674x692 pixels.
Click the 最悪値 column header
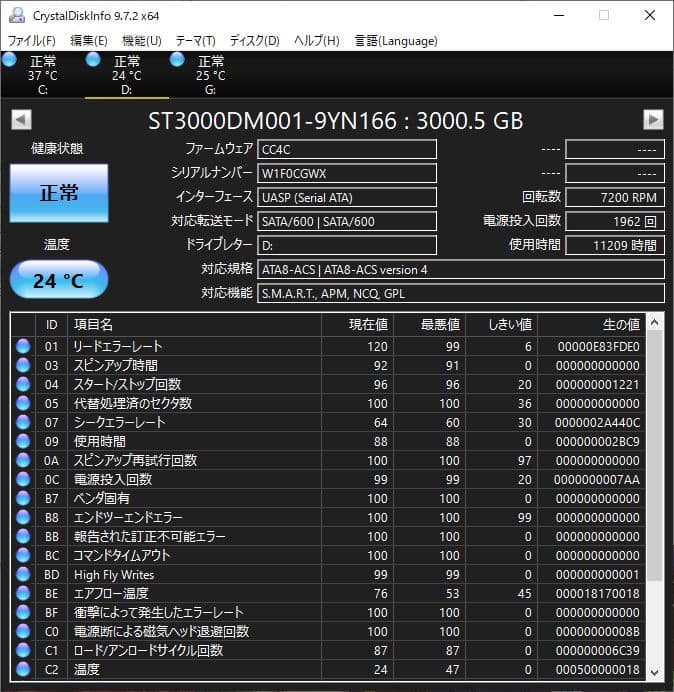pyautogui.click(x=429, y=325)
